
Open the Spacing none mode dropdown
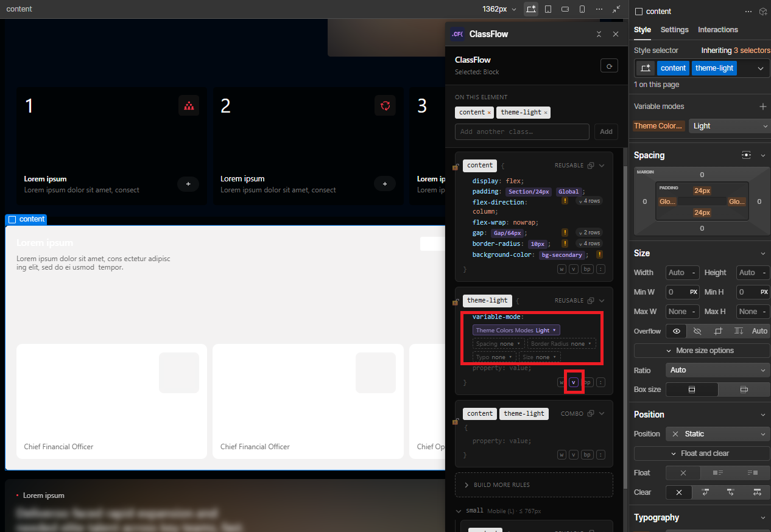(499, 344)
